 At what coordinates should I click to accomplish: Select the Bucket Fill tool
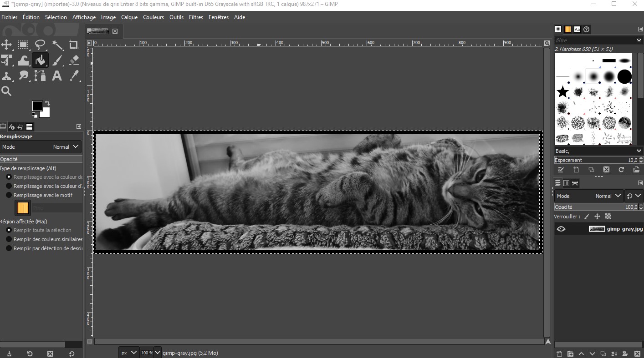[40, 60]
